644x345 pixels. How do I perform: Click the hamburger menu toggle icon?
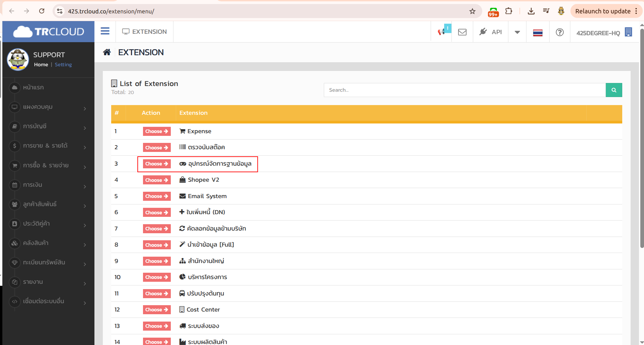[x=105, y=31]
